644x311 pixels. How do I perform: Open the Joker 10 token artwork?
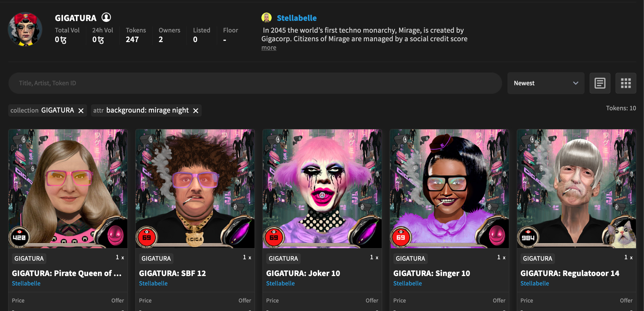[x=322, y=188]
